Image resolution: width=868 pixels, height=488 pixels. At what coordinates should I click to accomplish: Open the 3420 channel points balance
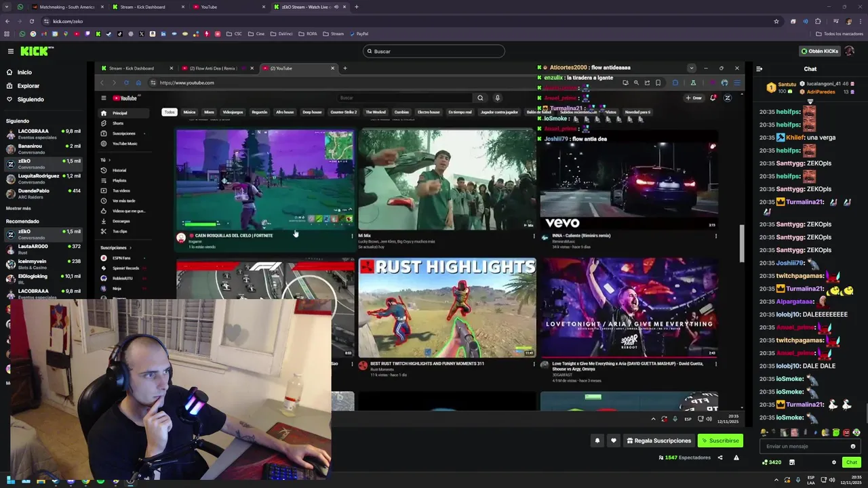coord(772,462)
